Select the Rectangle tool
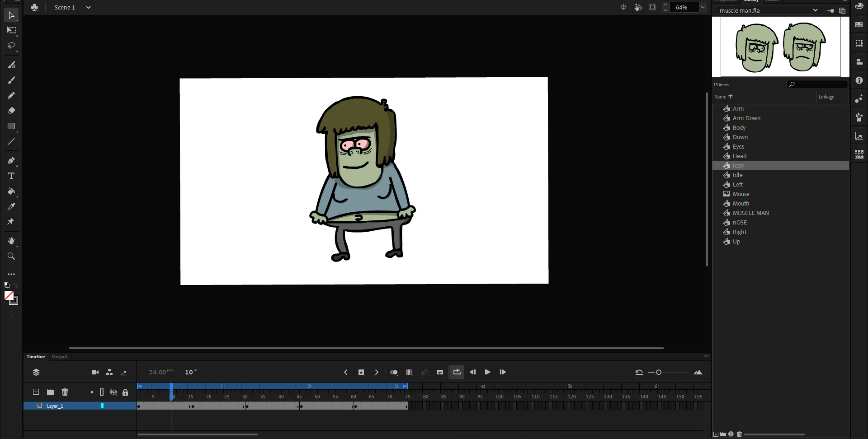868x439 pixels. [x=11, y=126]
